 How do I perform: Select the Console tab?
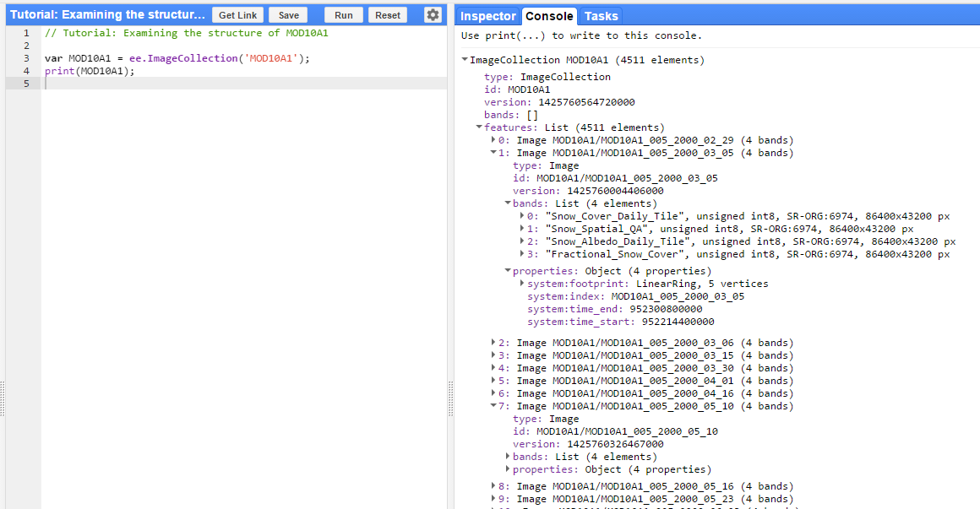click(x=549, y=15)
